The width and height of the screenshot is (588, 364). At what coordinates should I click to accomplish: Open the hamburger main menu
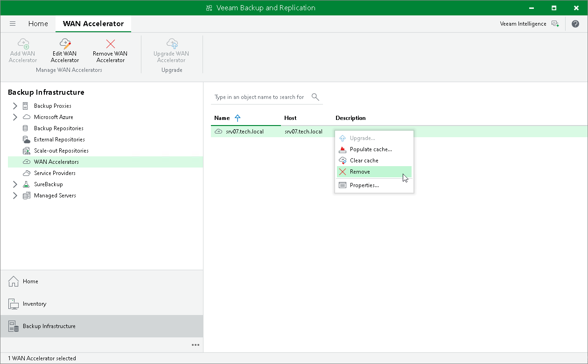tap(13, 24)
